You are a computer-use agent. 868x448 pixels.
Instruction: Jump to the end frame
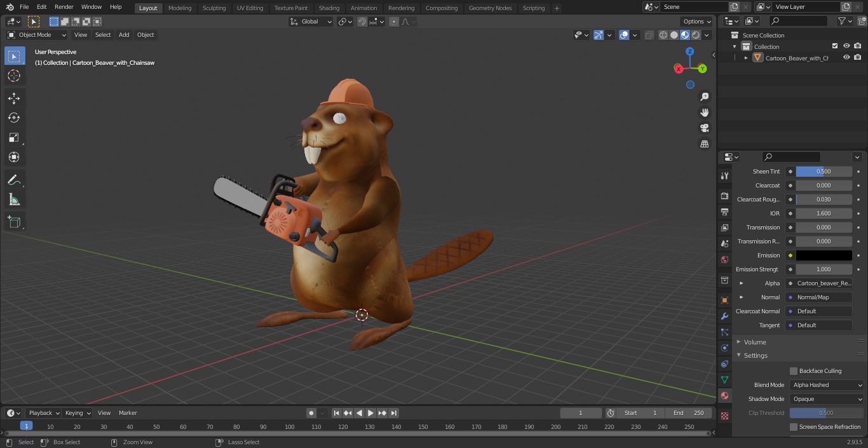(x=394, y=413)
